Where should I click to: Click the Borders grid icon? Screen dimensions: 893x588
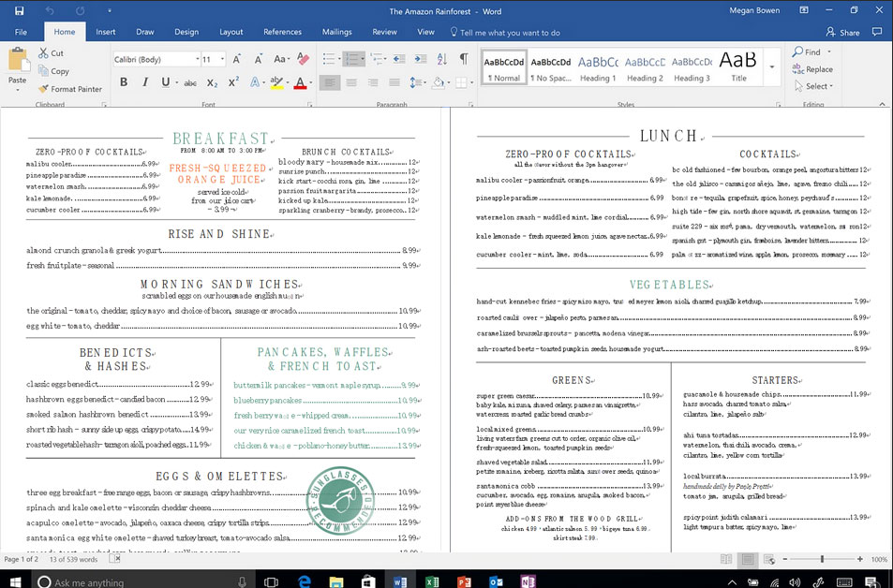(460, 82)
